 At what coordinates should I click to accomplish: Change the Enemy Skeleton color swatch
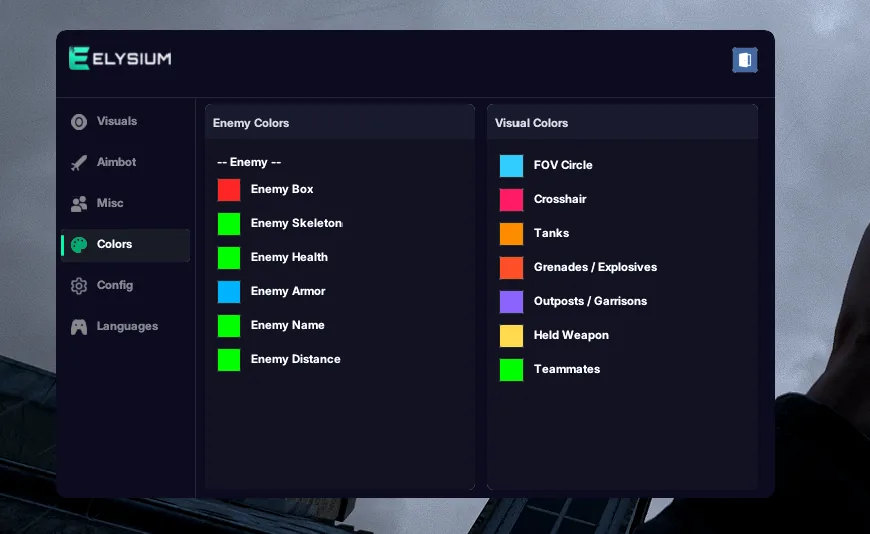click(x=229, y=224)
